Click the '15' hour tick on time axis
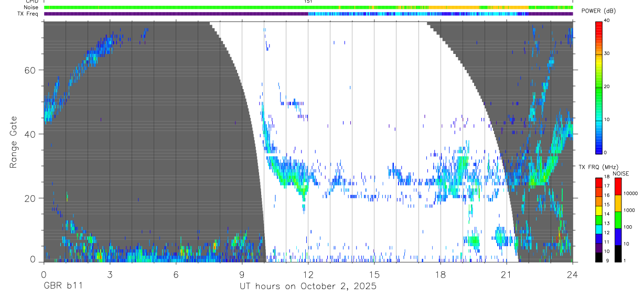This screenshot has width=644, height=297. click(x=374, y=274)
